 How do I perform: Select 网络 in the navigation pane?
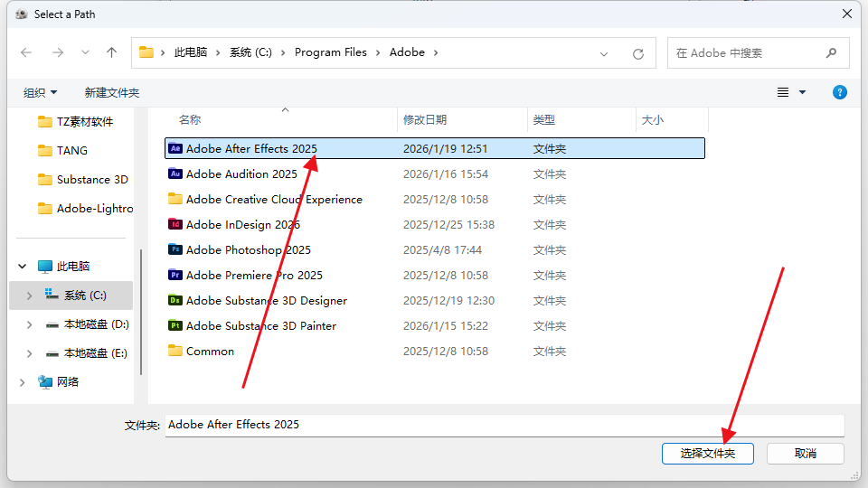[58, 381]
